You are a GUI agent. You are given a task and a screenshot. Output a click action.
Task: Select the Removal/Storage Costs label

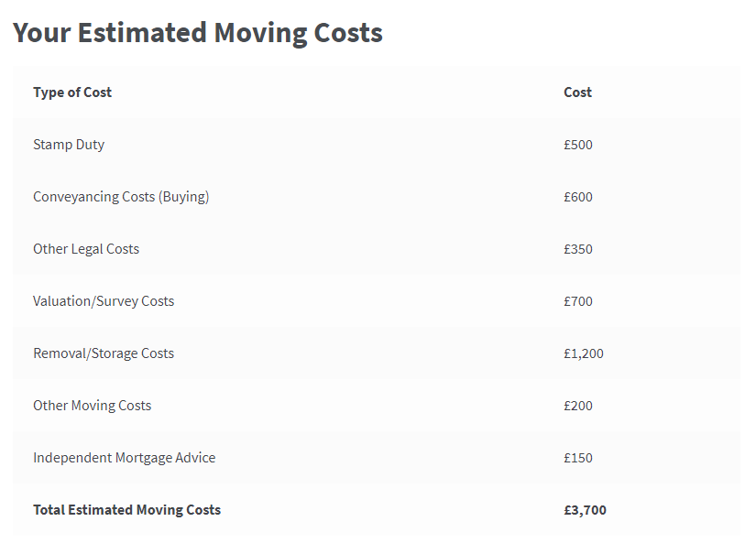pos(104,353)
